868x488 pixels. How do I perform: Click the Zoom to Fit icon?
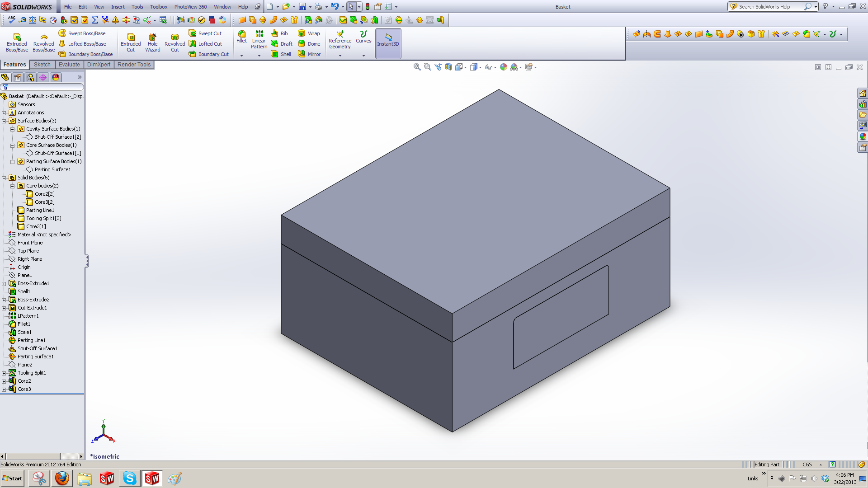[x=417, y=67]
